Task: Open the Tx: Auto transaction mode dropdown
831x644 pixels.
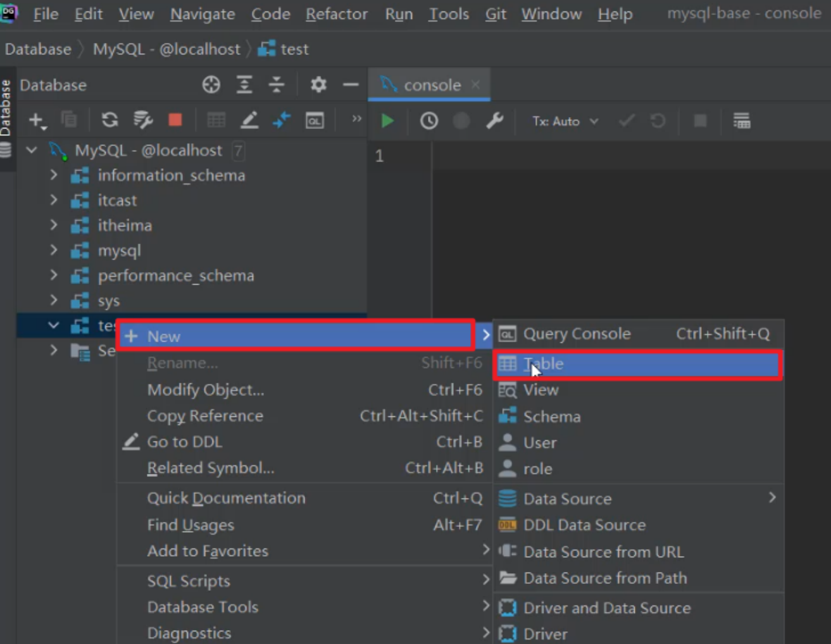Action: [x=565, y=121]
